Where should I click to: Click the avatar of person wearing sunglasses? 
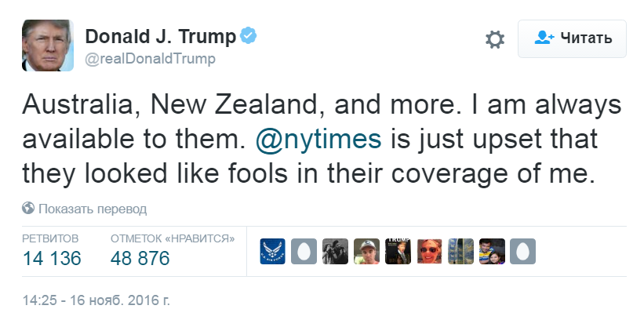(429, 251)
